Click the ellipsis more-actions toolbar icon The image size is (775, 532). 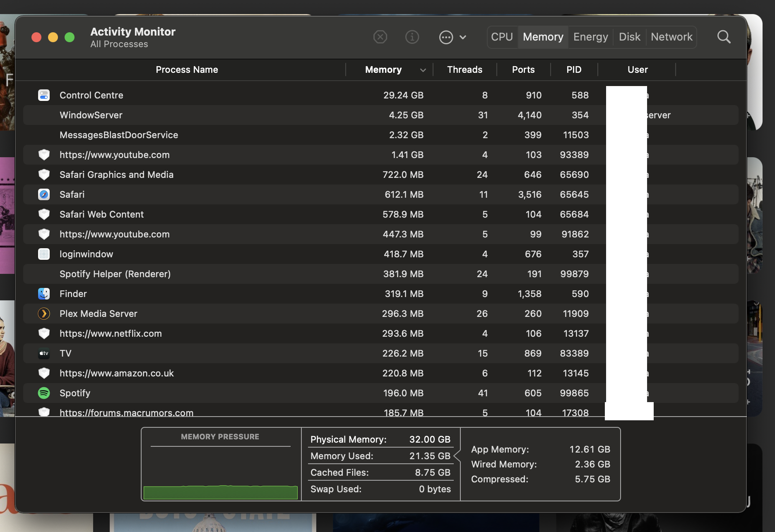pos(446,37)
